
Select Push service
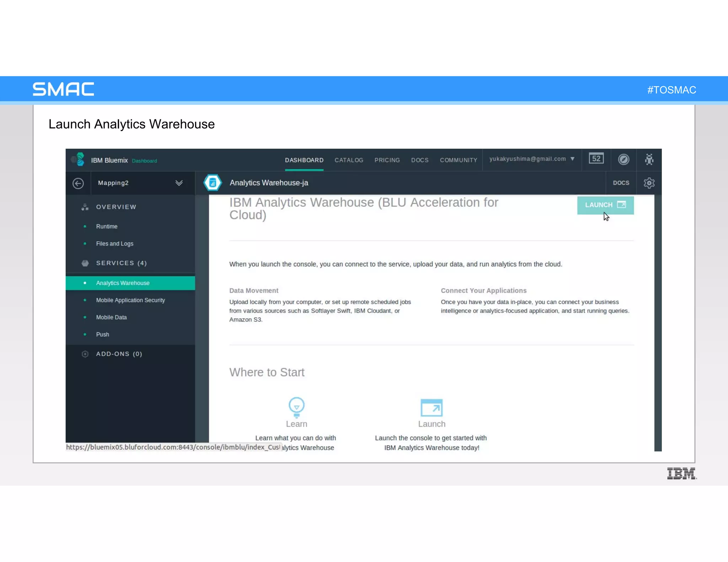point(102,335)
